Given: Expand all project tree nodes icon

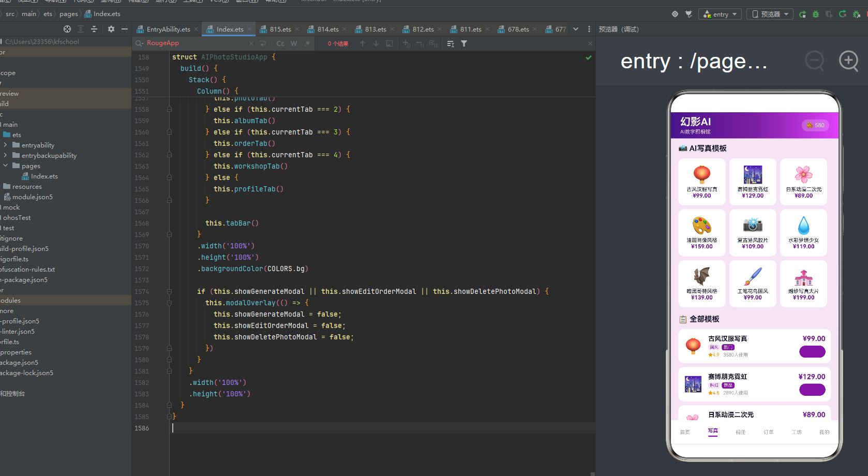Looking at the screenshot, I should point(81,29).
